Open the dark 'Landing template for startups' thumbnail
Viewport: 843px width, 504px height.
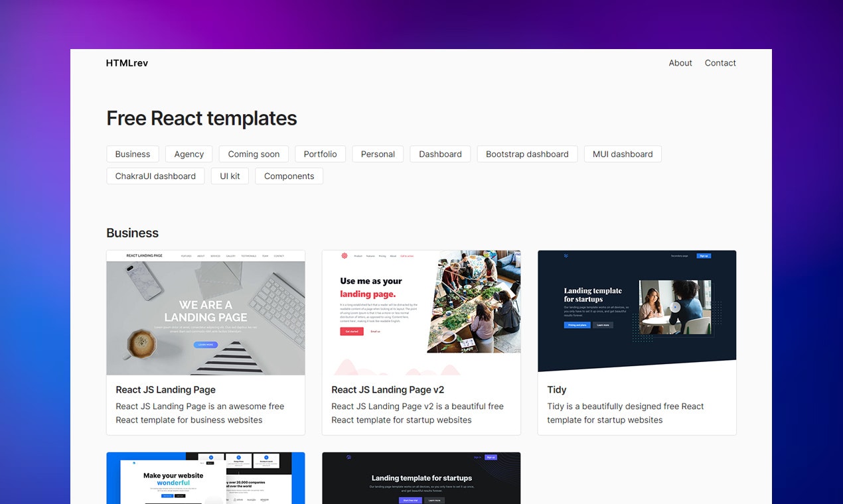point(421,478)
